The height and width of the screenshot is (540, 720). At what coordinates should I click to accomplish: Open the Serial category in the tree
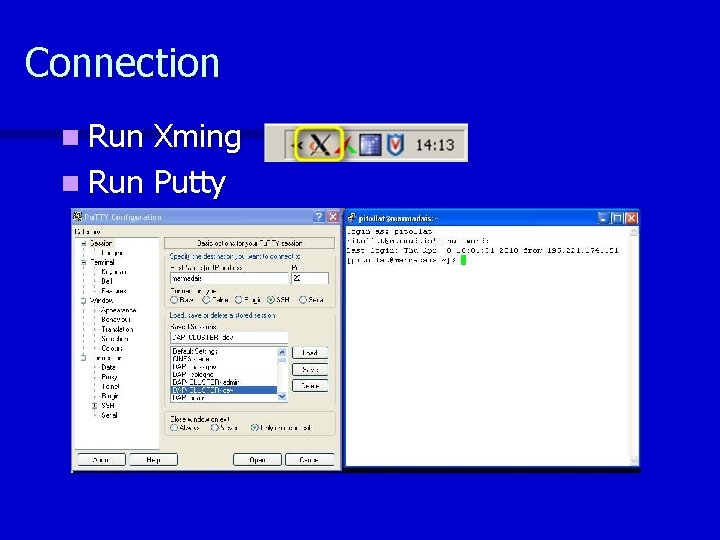point(109,415)
